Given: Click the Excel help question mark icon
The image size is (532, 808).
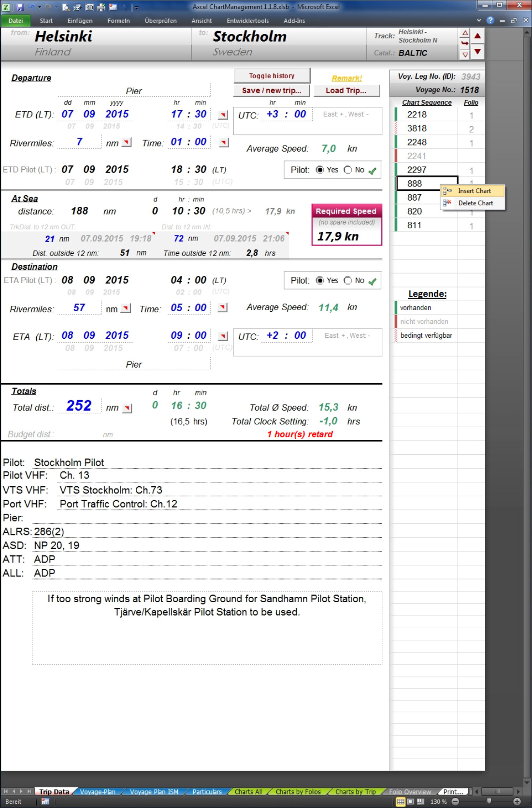Looking at the screenshot, I should pyautogui.click(x=490, y=20).
